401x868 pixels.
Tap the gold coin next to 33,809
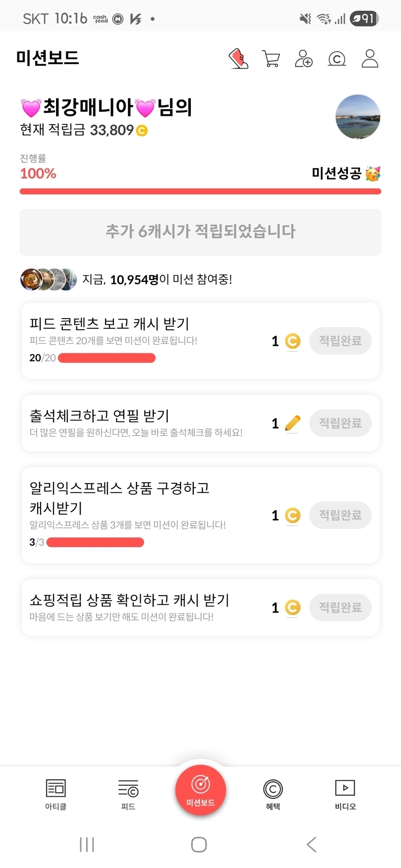[142, 131]
